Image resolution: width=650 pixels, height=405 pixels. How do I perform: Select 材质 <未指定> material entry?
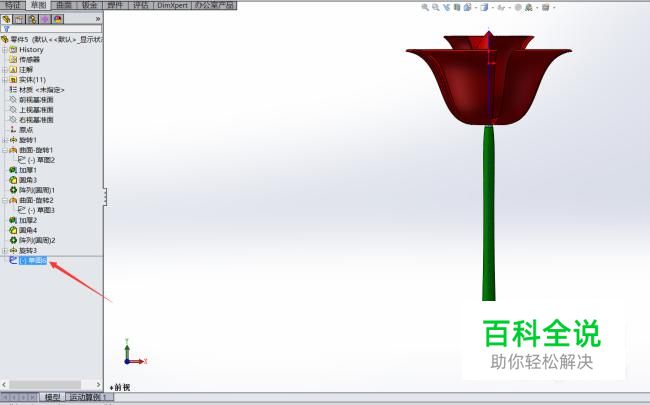coord(37,90)
